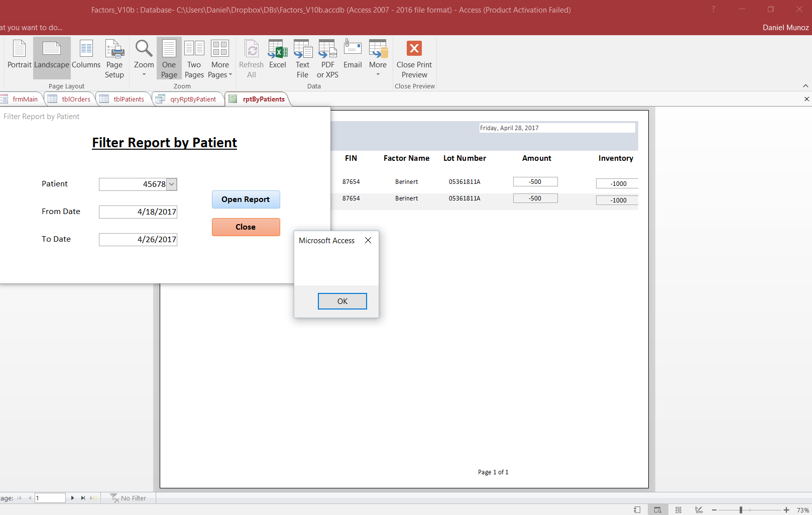Click the Inventory -1000 box in second row
The height and width of the screenshot is (515, 812).
tap(617, 200)
